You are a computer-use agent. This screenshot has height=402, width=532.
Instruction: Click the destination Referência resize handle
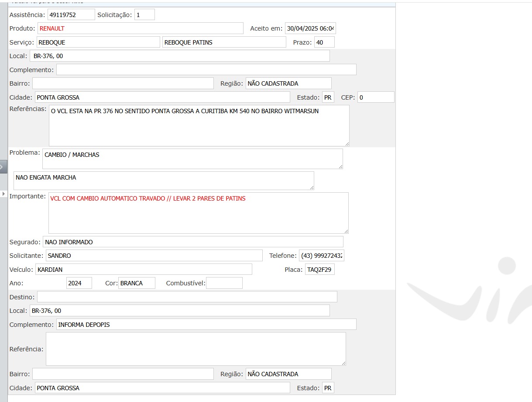[343, 363]
